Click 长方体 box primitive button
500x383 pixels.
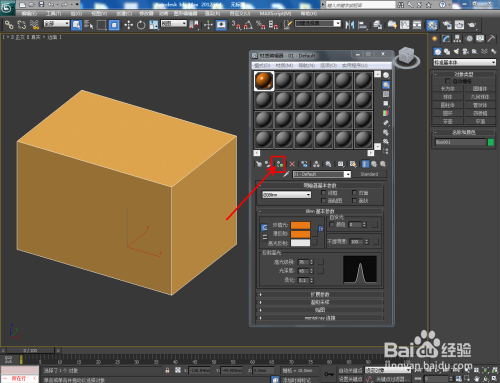pos(448,89)
